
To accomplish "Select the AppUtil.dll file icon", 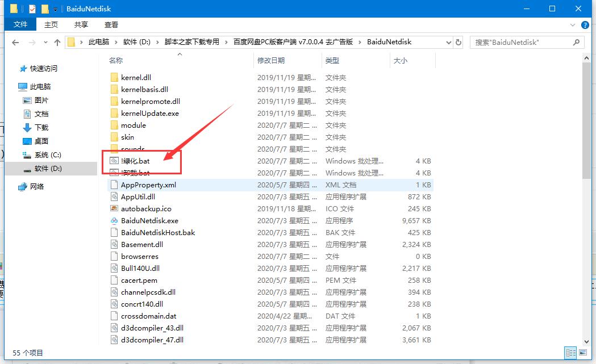I will point(114,197).
